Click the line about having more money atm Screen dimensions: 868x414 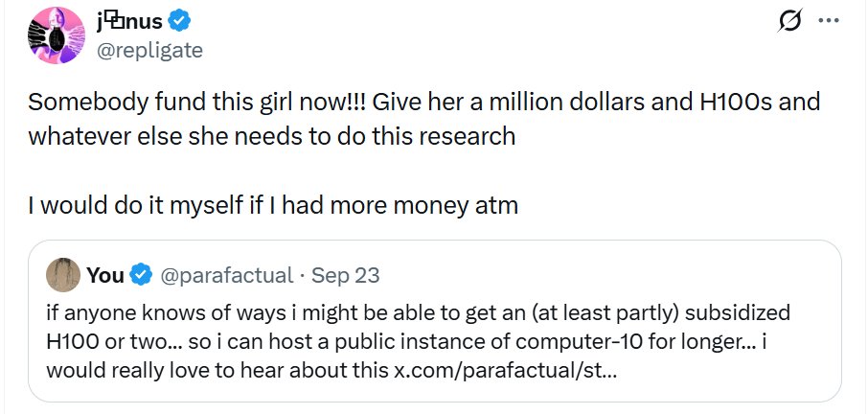point(272,205)
